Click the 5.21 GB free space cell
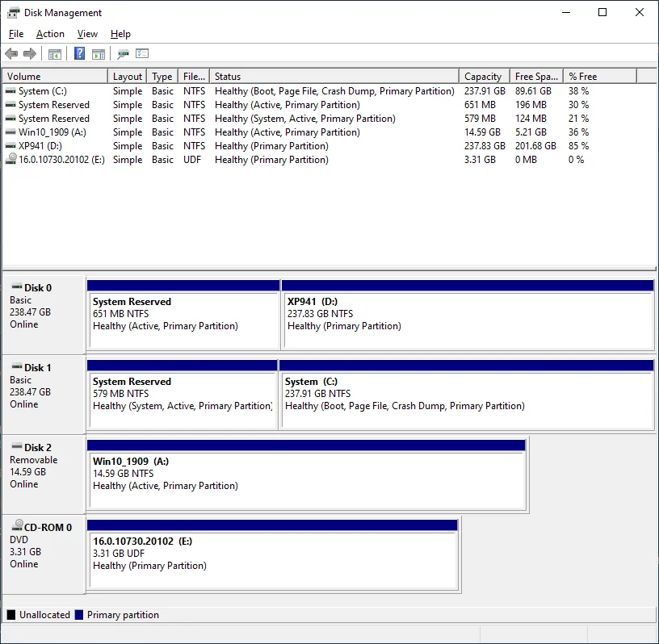 pos(531,132)
